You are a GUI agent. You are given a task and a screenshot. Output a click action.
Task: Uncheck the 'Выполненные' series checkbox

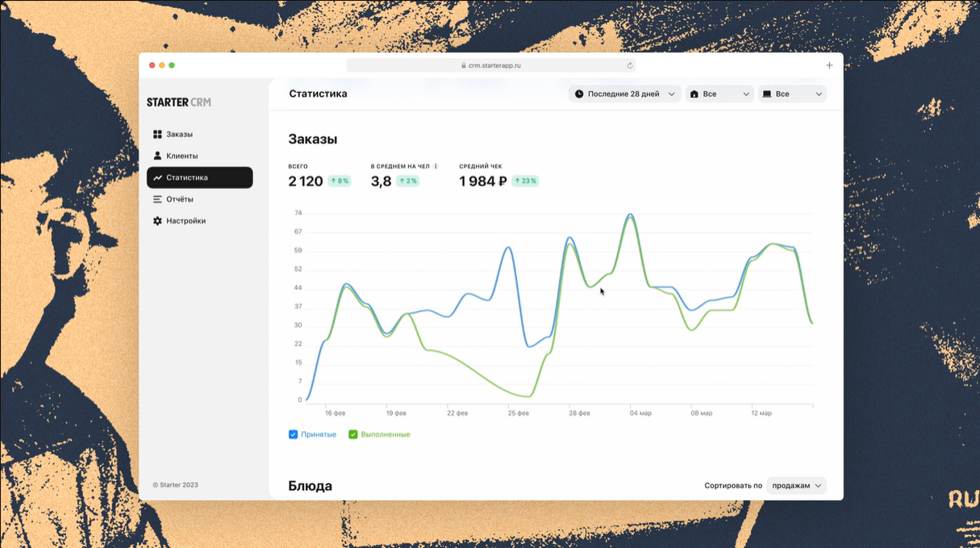tap(352, 434)
